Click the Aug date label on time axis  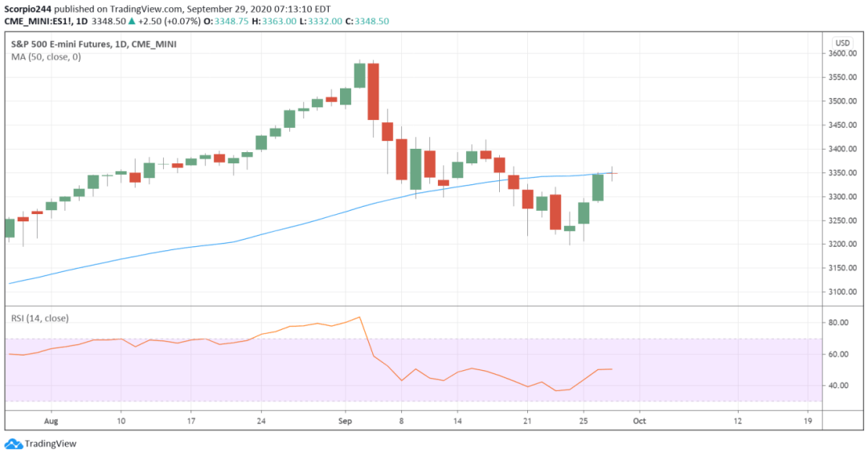click(x=51, y=421)
